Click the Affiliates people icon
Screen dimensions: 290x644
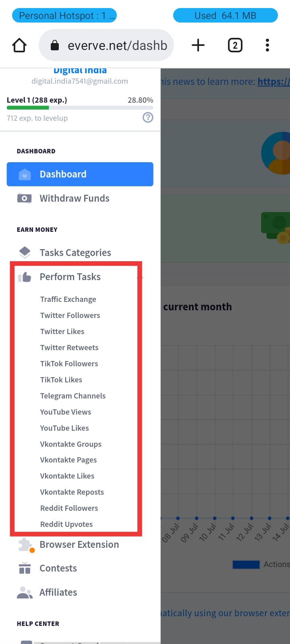coord(25,592)
